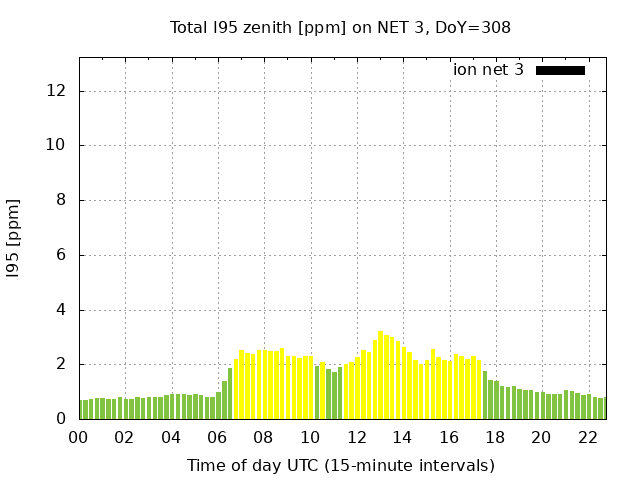Screen dimensions: 640x480
Task: Click the black legend swatch for ion net 3
Action: coord(560,70)
